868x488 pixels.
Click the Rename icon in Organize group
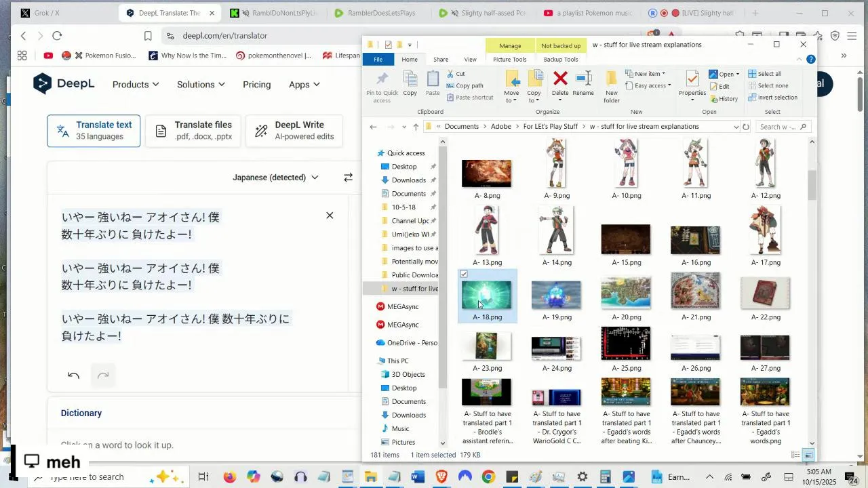pos(583,79)
